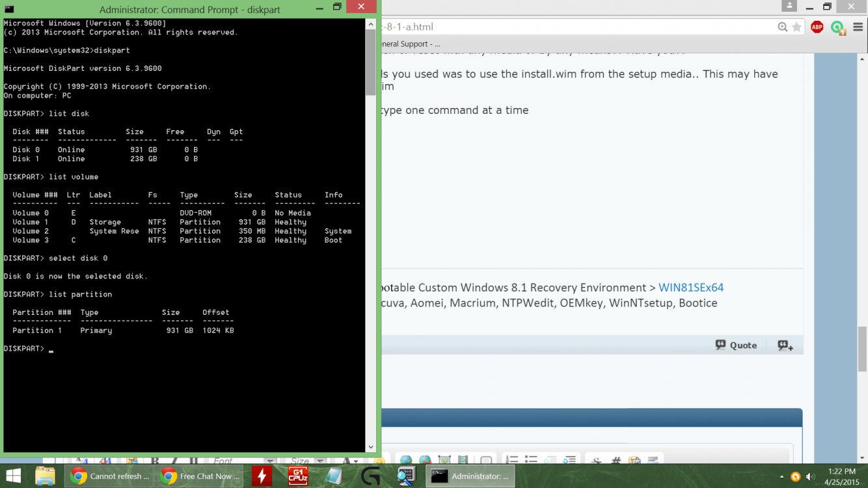Click the Quote button on the post

tap(736, 345)
